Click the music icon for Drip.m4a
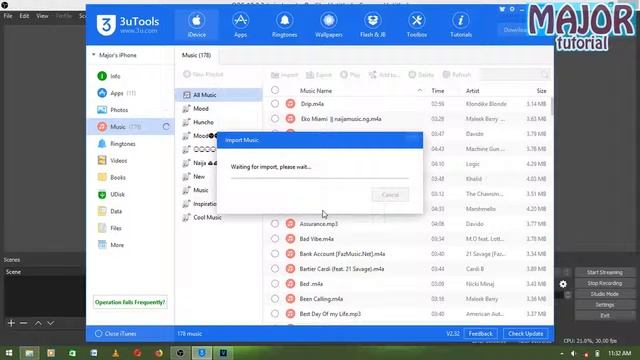 tap(290, 104)
